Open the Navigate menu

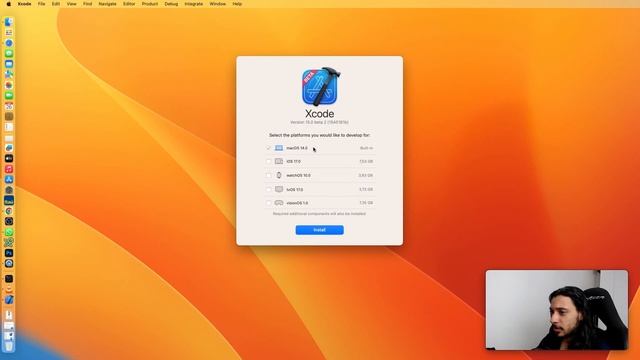point(107,4)
